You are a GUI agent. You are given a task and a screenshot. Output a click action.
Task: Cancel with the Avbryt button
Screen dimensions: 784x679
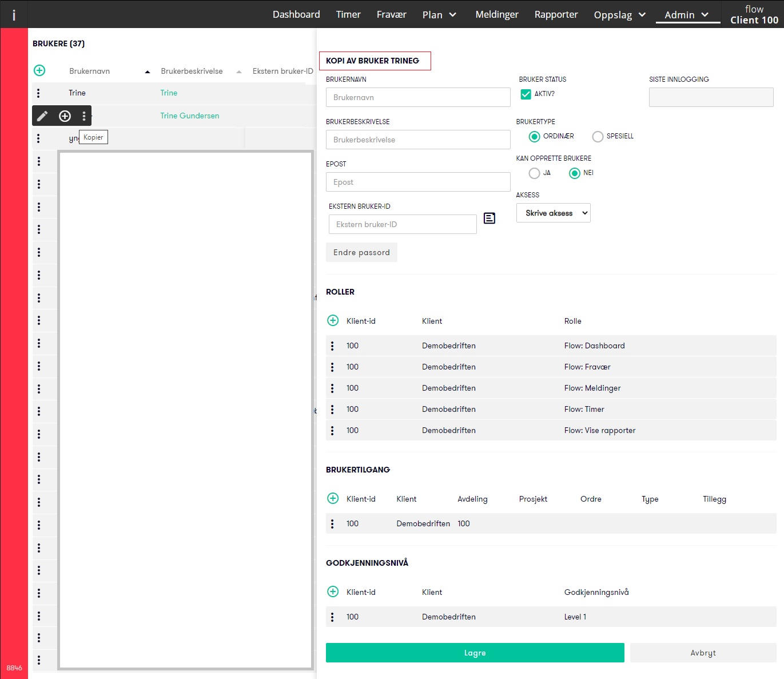(703, 653)
